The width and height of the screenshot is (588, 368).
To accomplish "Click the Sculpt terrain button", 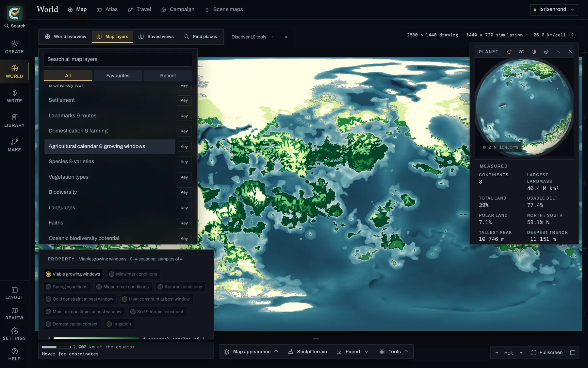I will (307, 352).
